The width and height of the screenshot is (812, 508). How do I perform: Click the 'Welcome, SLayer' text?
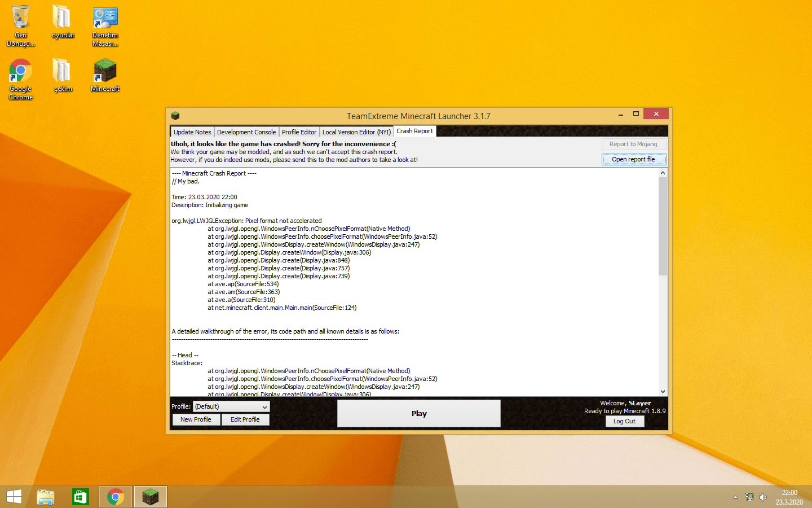625,403
